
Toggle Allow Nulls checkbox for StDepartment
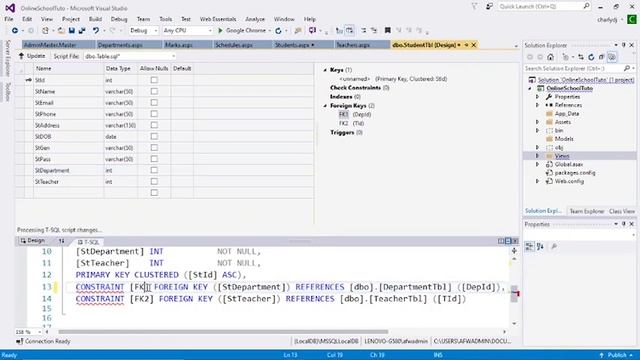[x=154, y=170]
